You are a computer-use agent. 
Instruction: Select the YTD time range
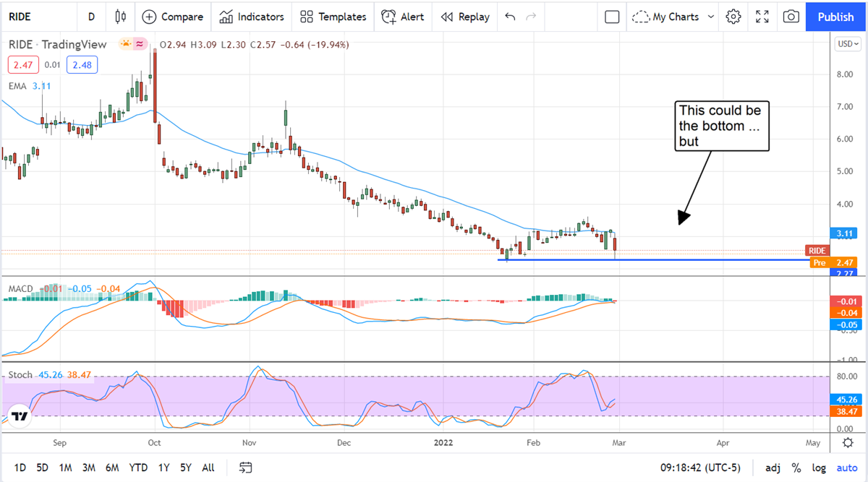point(138,468)
